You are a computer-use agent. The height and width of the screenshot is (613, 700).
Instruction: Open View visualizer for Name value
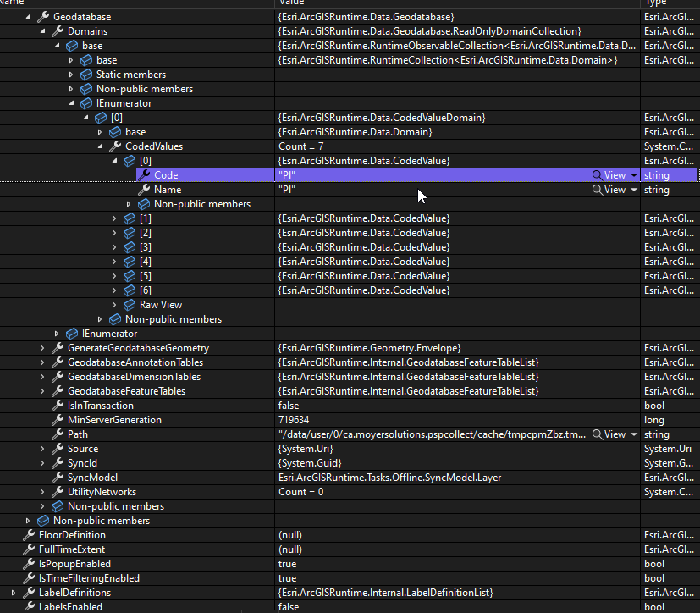tap(609, 190)
